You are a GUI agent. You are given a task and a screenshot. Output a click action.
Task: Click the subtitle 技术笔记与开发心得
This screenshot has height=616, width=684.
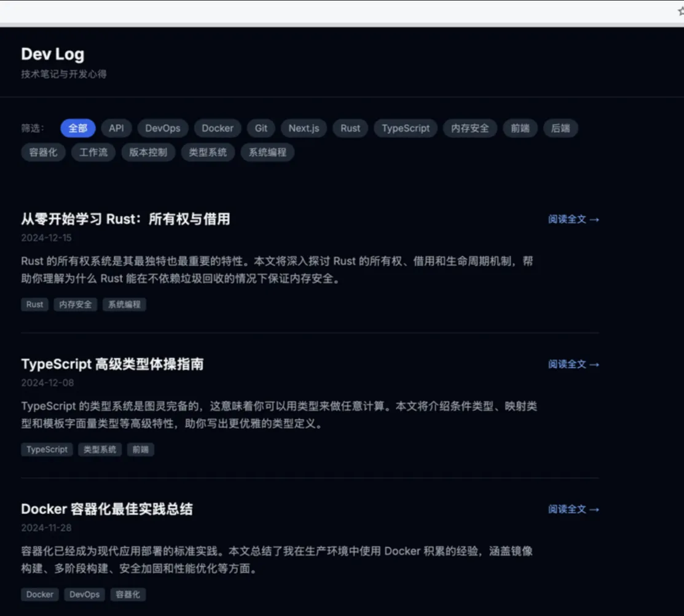tap(64, 74)
